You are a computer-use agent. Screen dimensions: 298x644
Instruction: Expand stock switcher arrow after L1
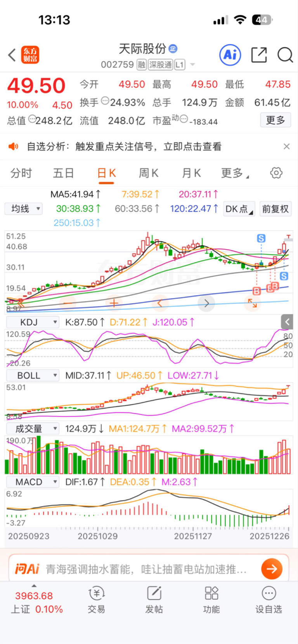pos(192,65)
